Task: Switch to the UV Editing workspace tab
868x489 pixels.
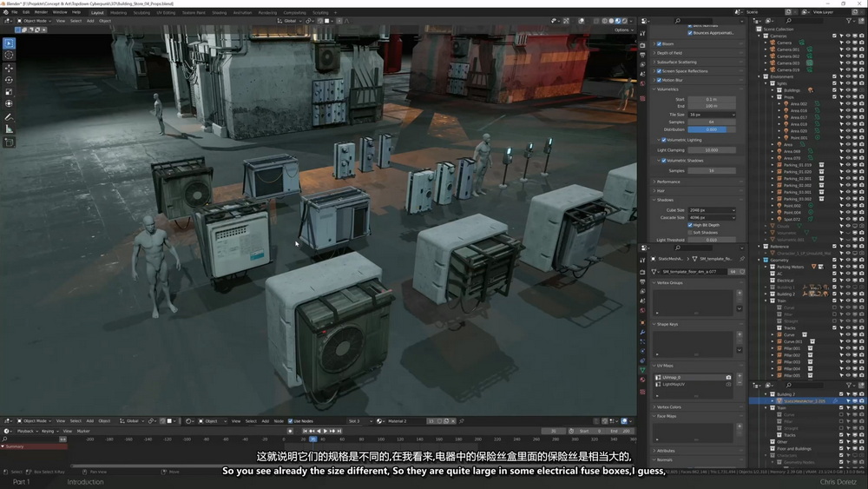Action: pyautogui.click(x=166, y=13)
